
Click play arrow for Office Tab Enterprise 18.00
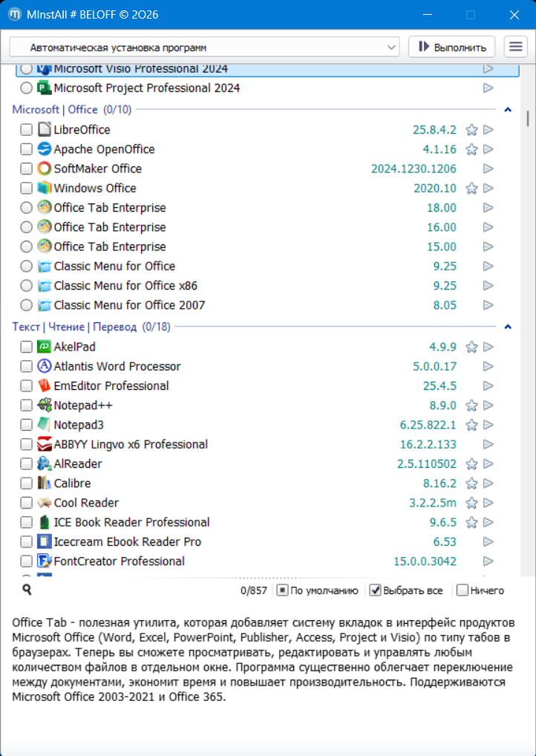click(488, 208)
